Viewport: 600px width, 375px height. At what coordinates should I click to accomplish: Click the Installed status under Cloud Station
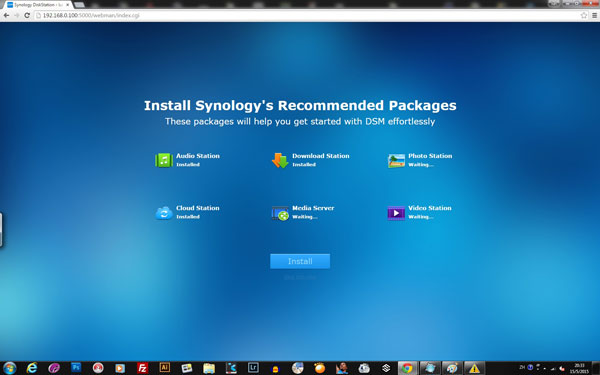[x=188, y=217]
